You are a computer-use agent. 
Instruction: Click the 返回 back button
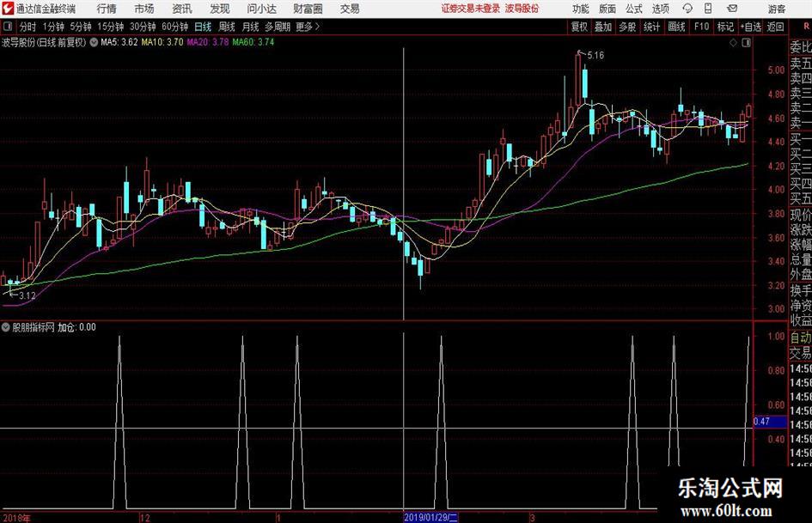[775, 27]
